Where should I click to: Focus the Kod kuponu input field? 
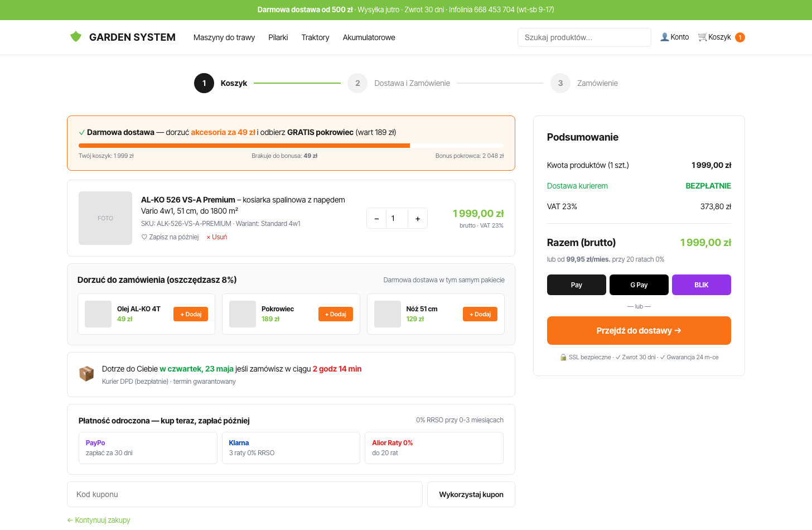click(x=245, y=494)
